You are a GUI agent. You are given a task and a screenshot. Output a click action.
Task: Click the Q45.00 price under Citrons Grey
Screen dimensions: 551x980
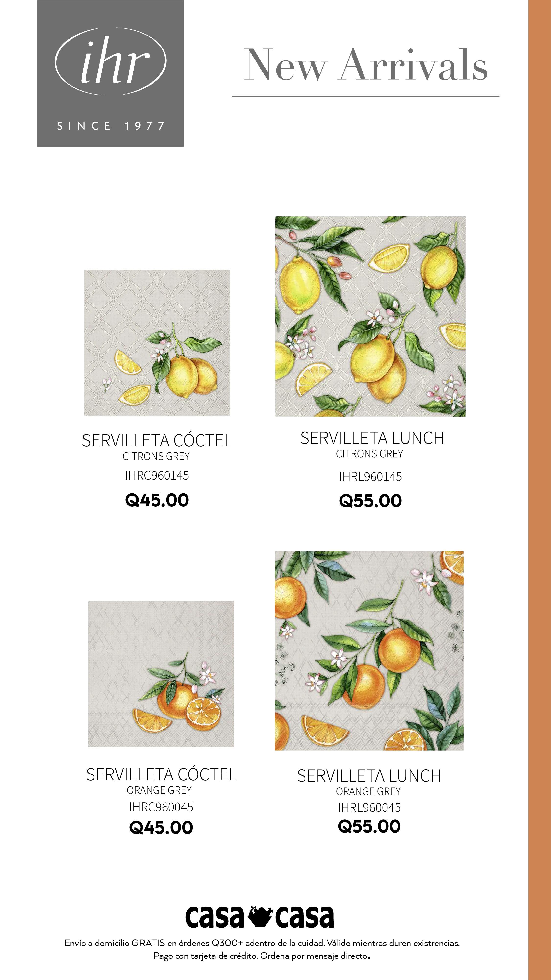coord(157,500)
